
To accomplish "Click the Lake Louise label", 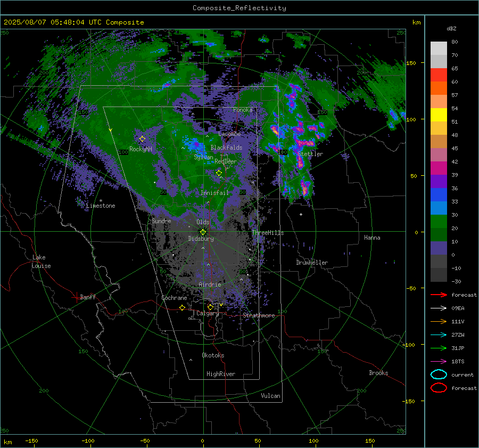I will [x=41, y=262].
